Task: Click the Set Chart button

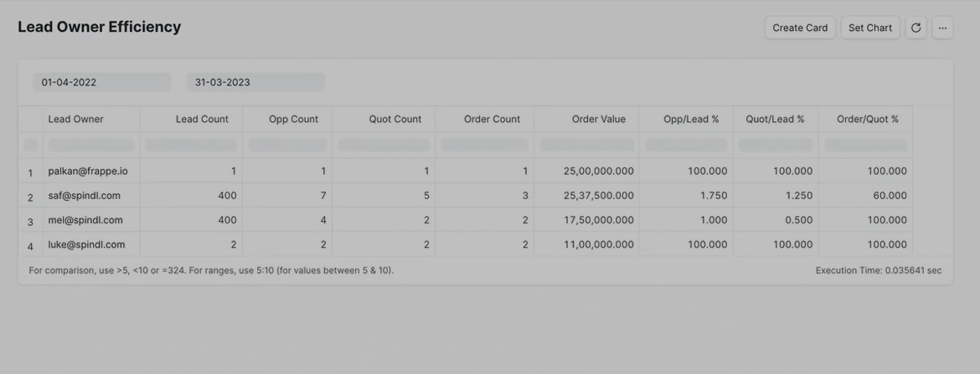Action: click(869, 28)
